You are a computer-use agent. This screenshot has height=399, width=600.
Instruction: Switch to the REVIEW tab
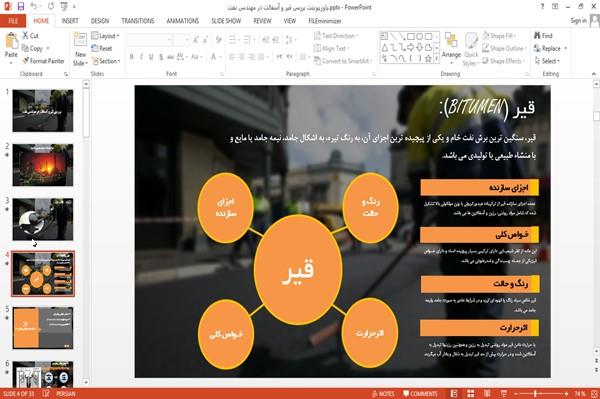pyautogui.click(x=262, y=21)
